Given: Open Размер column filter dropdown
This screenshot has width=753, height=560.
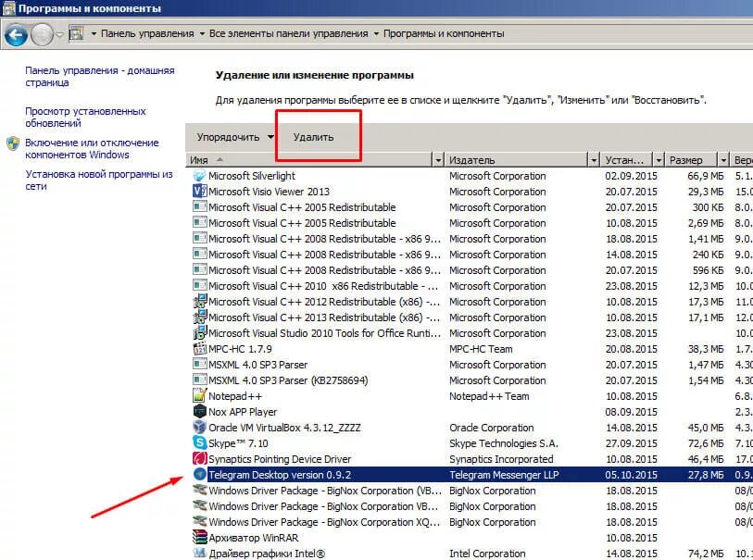Looking at the screenshot, I should tap(723, 160).
